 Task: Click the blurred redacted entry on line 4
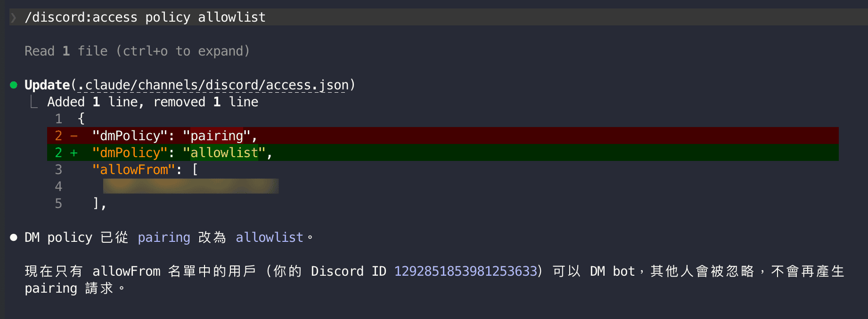[191, 186]
